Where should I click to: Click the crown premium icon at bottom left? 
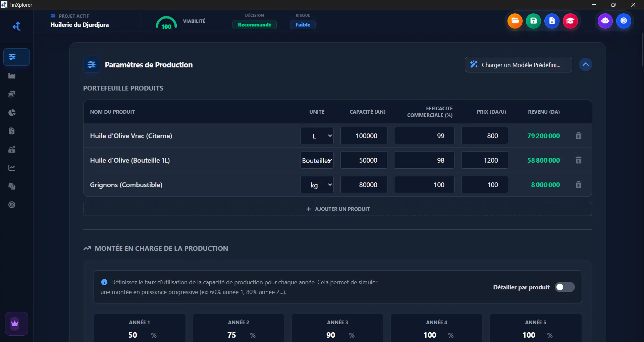[16, 324]
